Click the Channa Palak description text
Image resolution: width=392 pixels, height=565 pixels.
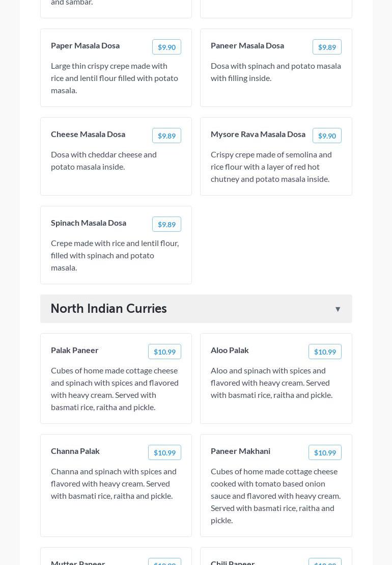114,483
